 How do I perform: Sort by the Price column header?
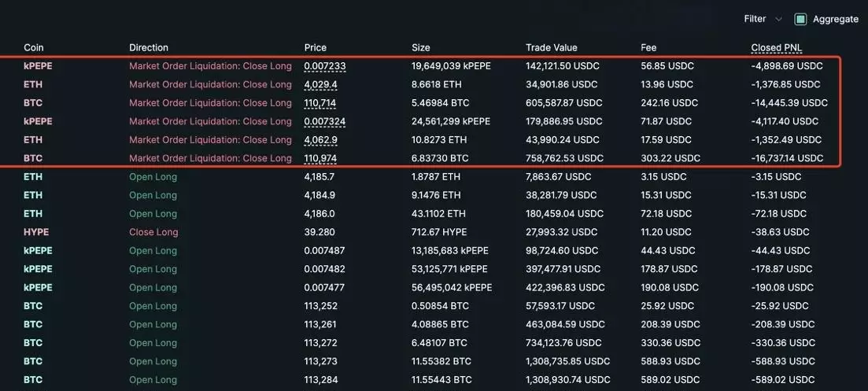click(x=315, y=48)
